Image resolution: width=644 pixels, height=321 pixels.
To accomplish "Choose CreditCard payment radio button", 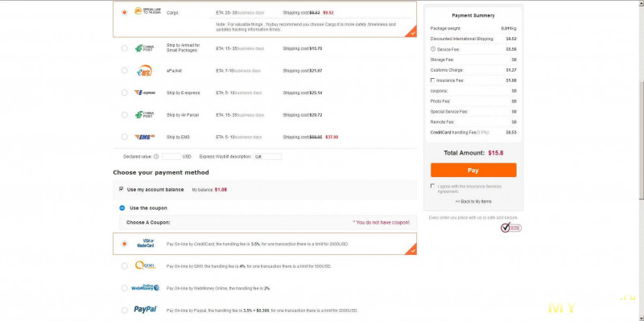I will 125,244.
